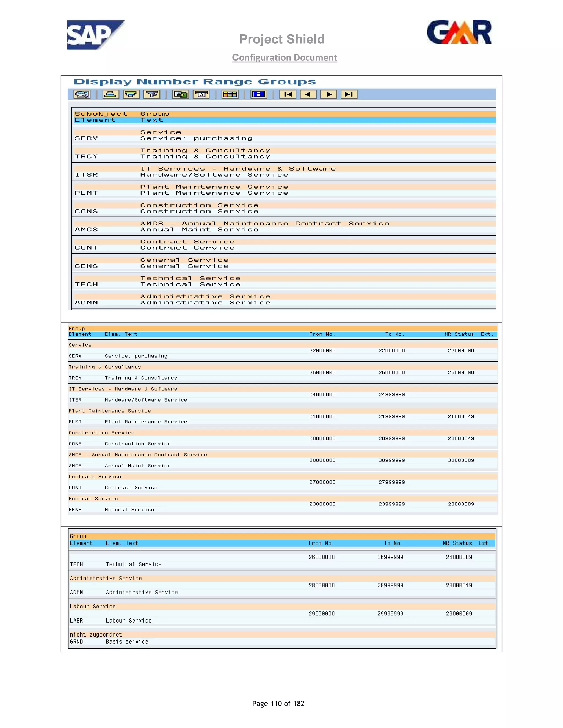Open the Change layout grid icon

230,94
